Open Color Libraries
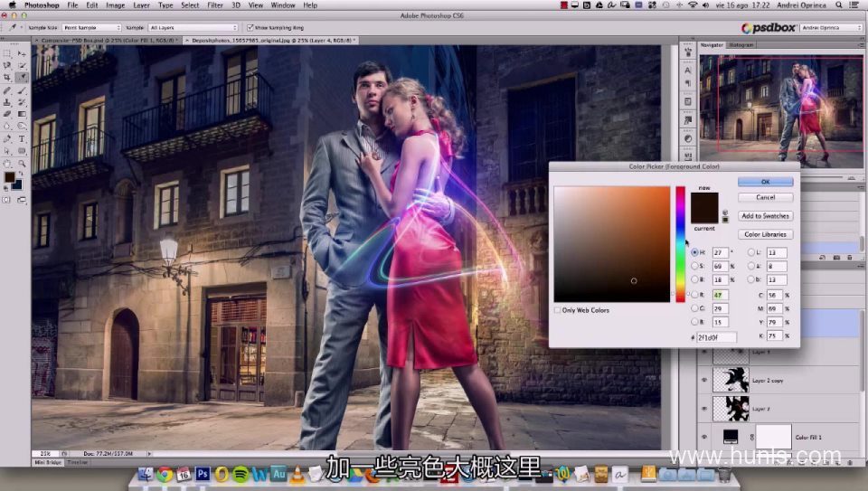The width and height of the screenshot is (868, 491). pos(765,234)
